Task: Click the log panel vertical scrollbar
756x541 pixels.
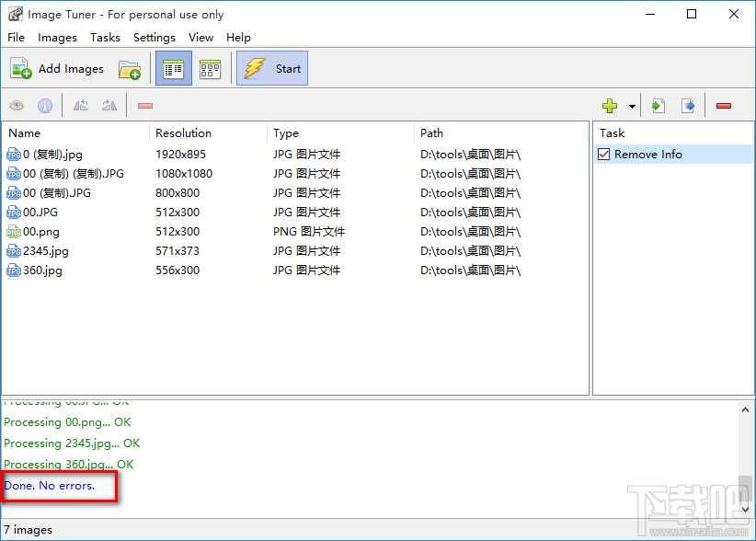Action: pos(747,460)
